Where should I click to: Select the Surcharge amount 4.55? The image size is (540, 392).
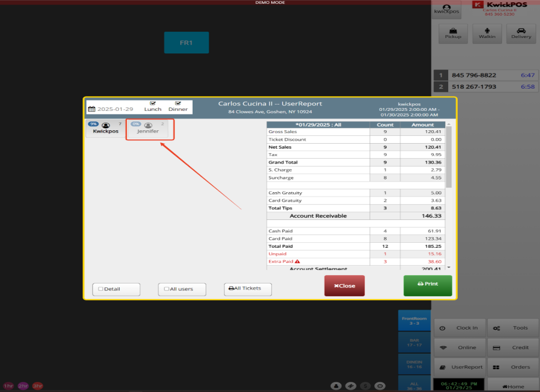coord(436,178)
